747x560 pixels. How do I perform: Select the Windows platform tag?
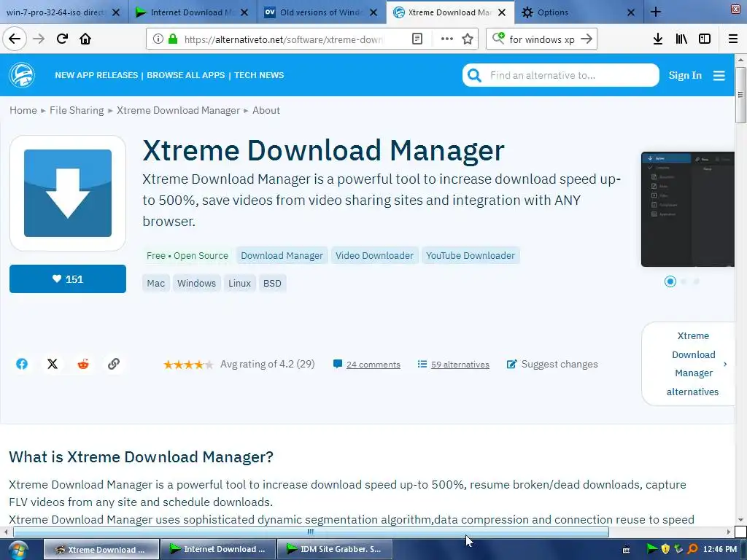click(196, 284)
